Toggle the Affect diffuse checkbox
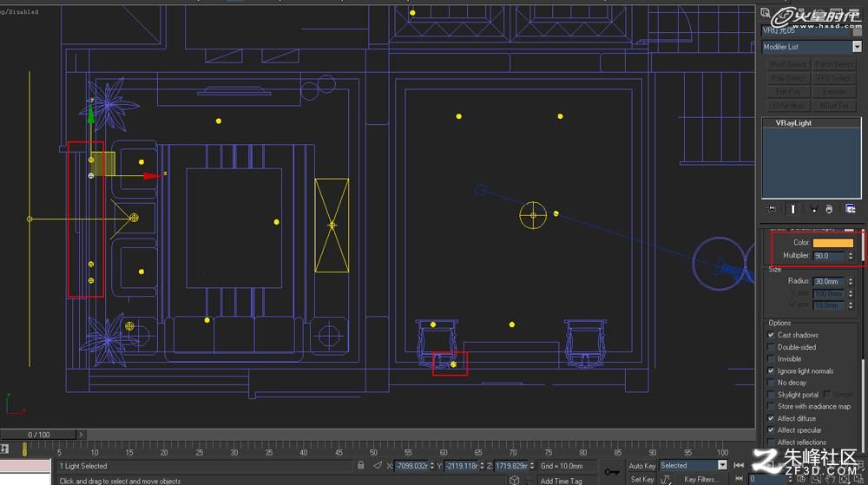 coord(771,418)
